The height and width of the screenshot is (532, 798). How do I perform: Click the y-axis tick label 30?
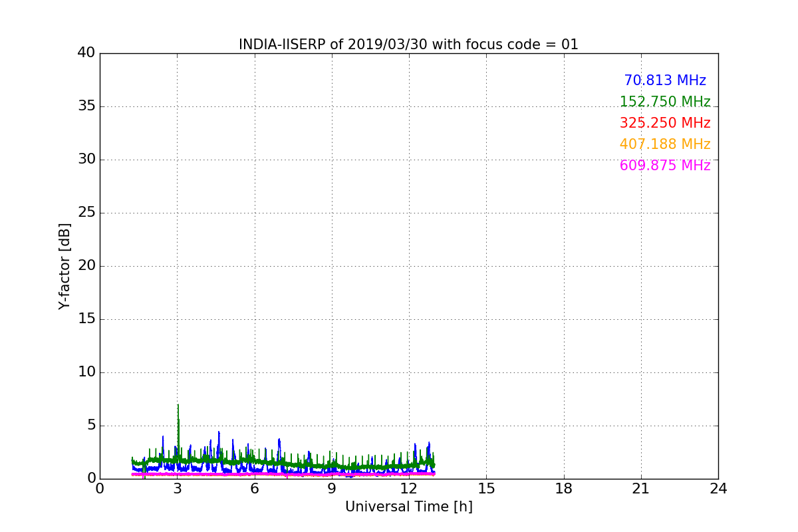coord(86,160)
